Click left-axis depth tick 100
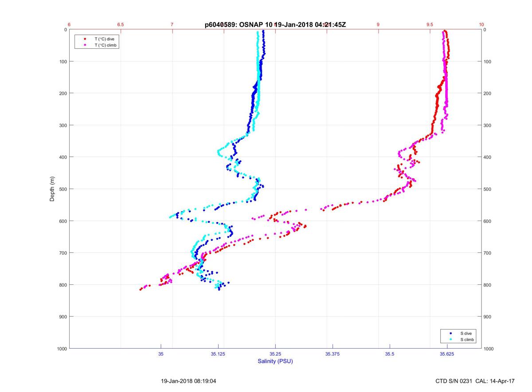The image size is (532, 392). pyautogui.click(x=63, y=62)
